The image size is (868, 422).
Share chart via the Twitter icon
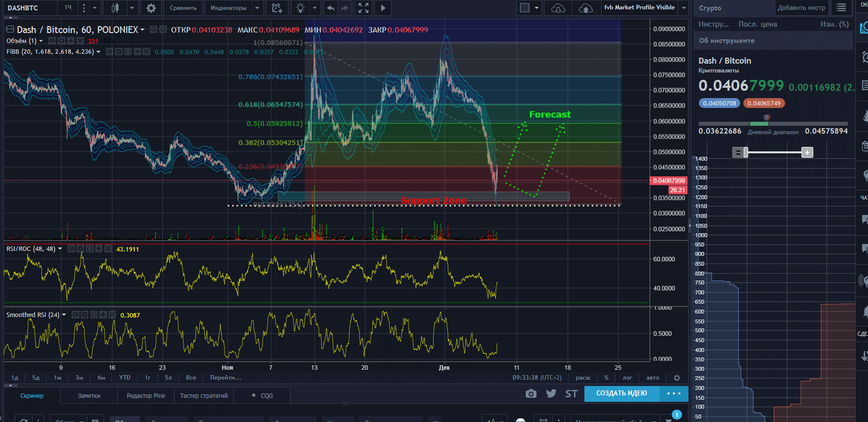[551, 393]
